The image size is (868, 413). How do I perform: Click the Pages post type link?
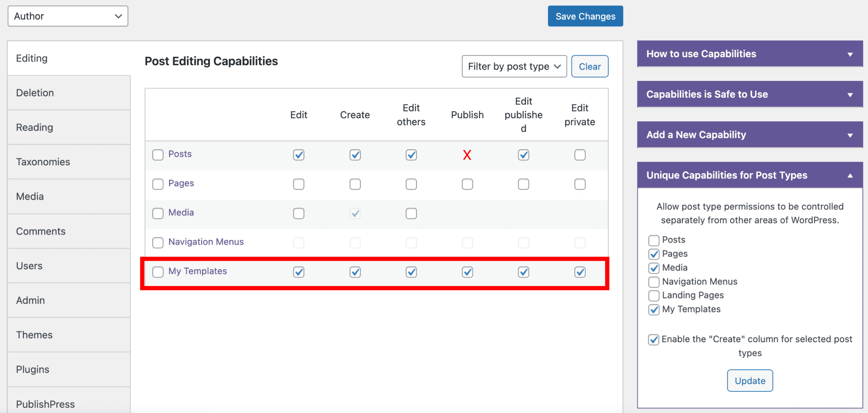[x=181, y=183]
